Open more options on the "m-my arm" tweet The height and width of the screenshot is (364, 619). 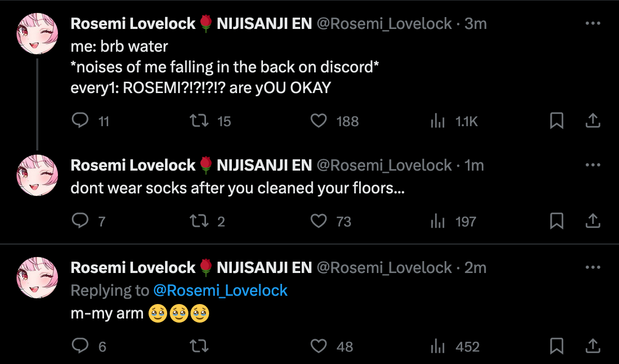coord(592,268)
